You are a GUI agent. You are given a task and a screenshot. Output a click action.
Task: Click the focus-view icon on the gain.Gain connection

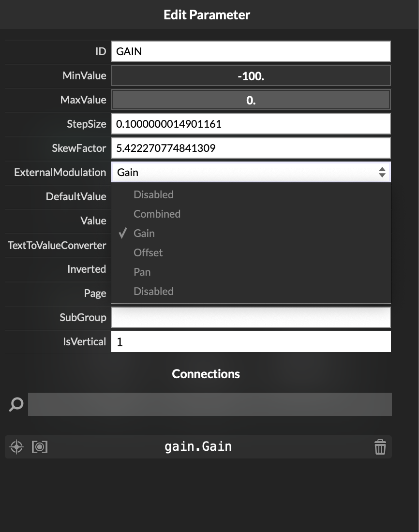click(x=40, y=447)
